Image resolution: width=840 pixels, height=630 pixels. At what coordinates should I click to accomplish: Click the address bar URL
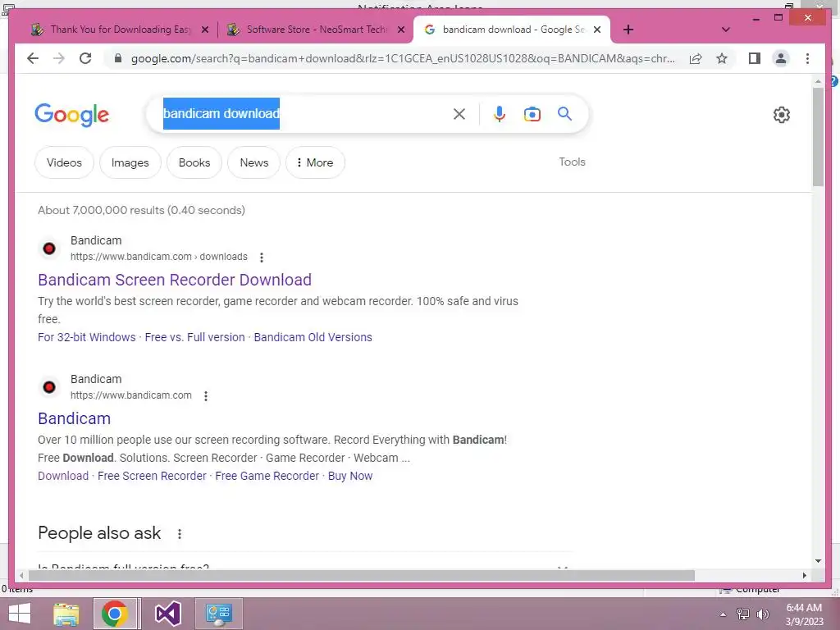click(x=403, y=58)
